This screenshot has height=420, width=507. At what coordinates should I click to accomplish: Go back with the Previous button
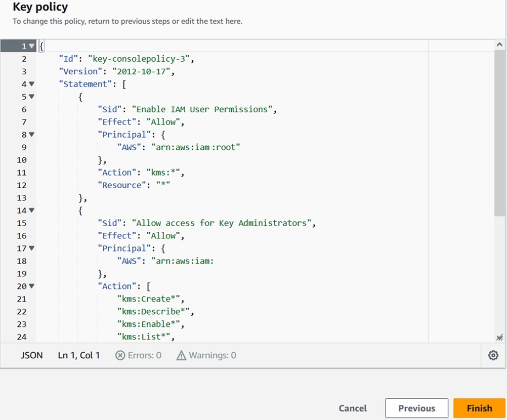416,408
